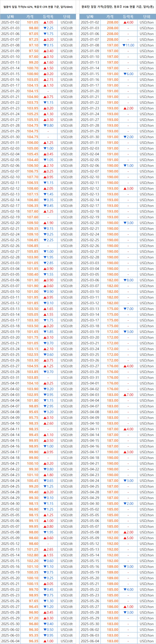Screen dimensions: 156x644
Task: Click the blue down arrow beside 3.20 on 2025-04-08
Action: click(x=45, y=412)
